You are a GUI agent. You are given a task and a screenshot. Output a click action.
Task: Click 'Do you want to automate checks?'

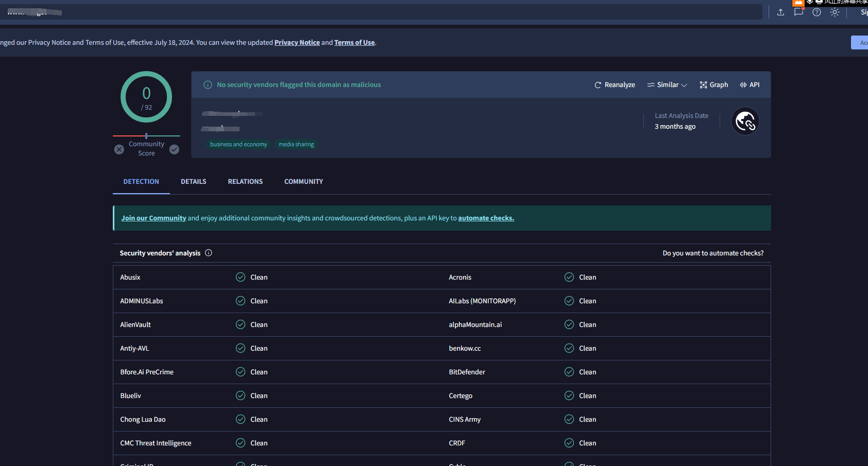pos(713,253)
